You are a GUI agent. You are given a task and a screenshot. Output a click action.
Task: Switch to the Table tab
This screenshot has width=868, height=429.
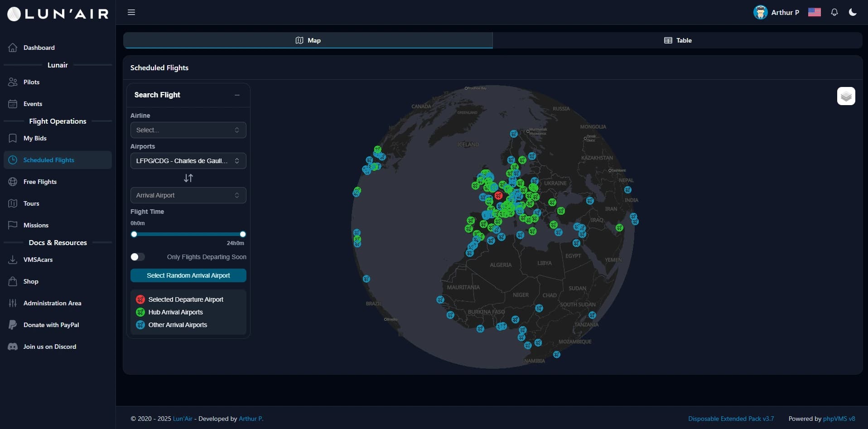point(677,40)
